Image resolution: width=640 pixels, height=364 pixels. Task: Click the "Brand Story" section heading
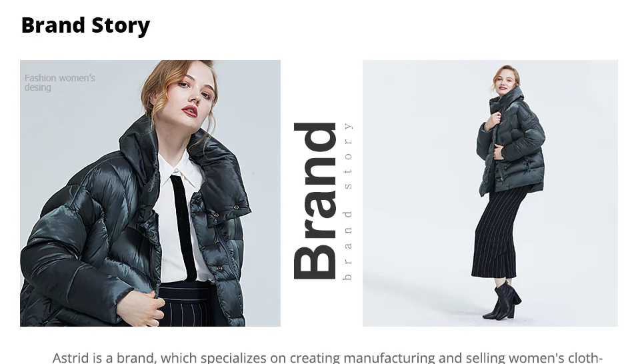point(86,25)
